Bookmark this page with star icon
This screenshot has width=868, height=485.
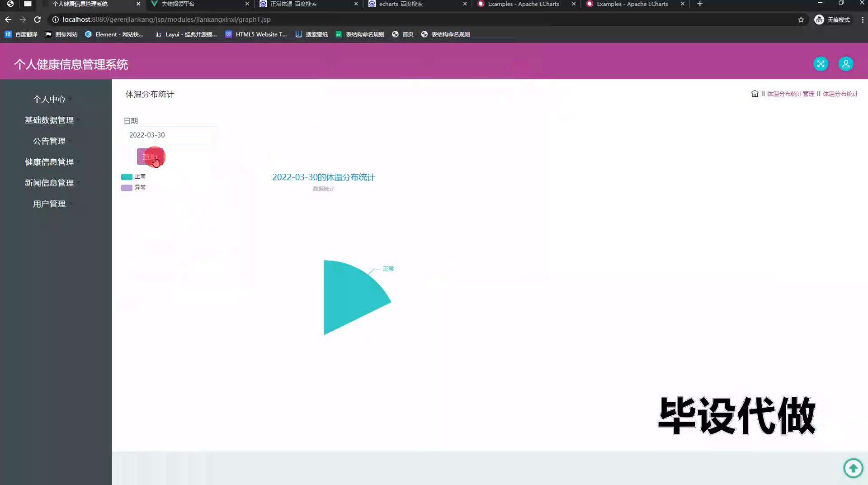tap(801, 19)
